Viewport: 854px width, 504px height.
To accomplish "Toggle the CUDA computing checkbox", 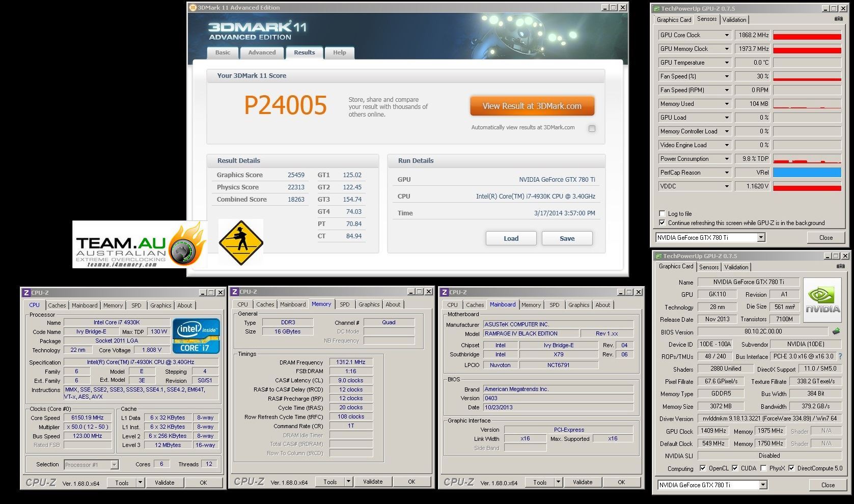I will click(735, 468).
